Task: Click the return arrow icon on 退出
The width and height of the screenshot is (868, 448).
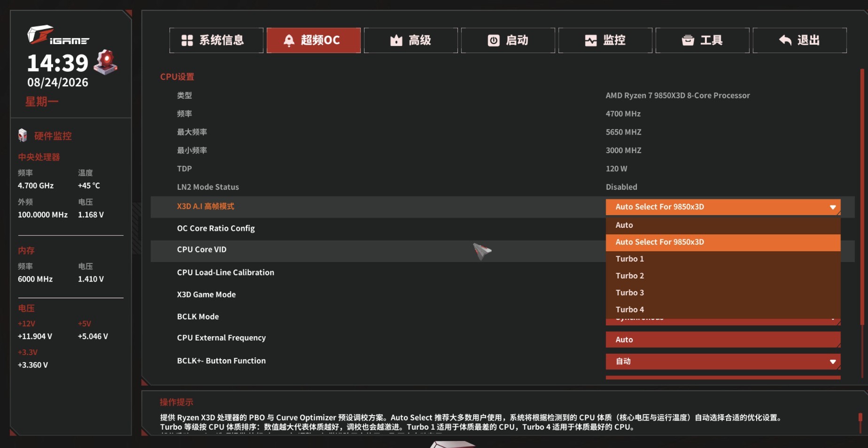Action: (785, 40)
